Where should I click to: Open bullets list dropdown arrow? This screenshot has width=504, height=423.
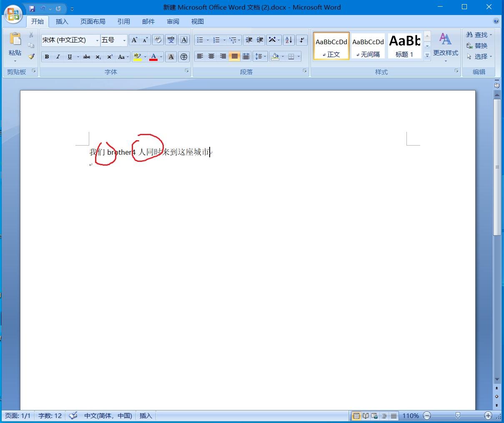tap(208, 40)
